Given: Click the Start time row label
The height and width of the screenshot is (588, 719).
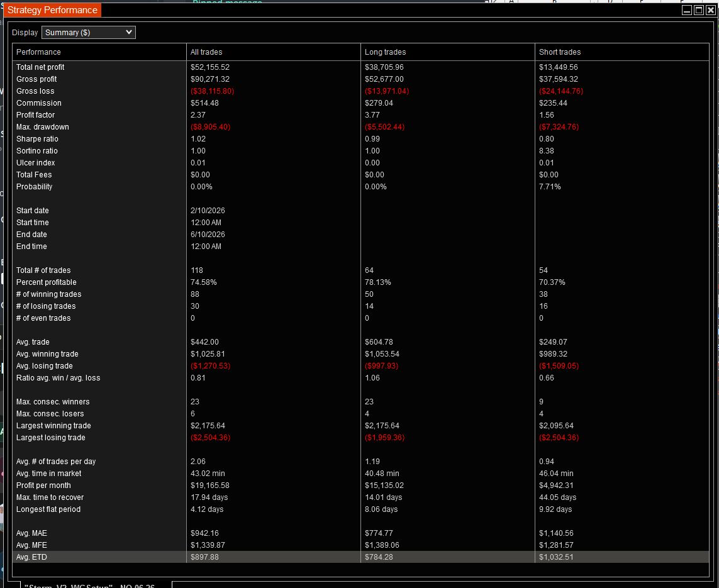Looking at the screenshot, I should [33, 222].
